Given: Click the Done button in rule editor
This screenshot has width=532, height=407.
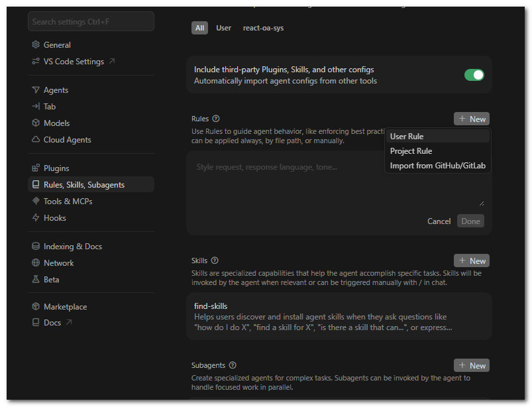Looking at the screenshot, I should [x=470, y=221].
